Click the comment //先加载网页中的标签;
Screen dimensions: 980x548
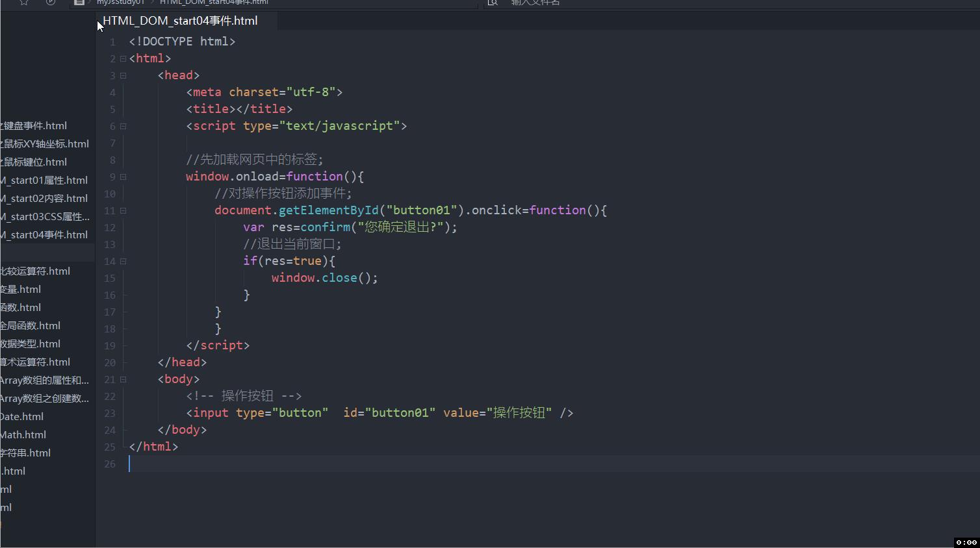click(x=255, y=160)
